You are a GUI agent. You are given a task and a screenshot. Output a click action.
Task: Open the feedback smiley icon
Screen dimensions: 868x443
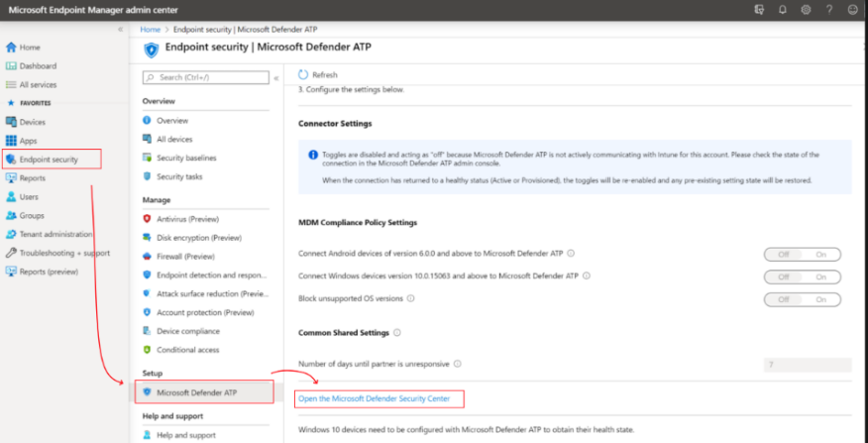click(x=852, y=10)
